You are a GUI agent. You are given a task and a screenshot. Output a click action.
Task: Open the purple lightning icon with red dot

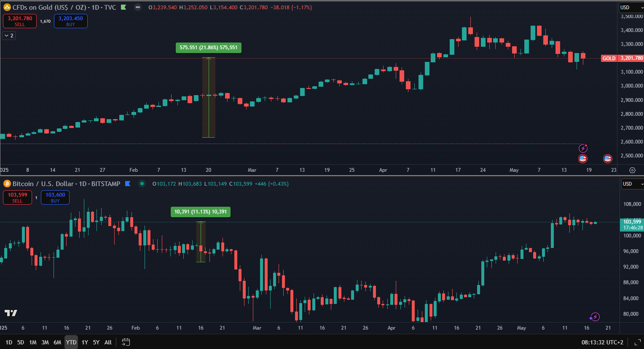point(583,148)
